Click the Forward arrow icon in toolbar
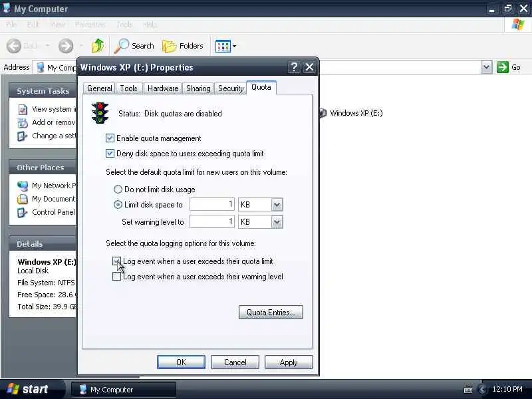 tap(65, 46)
